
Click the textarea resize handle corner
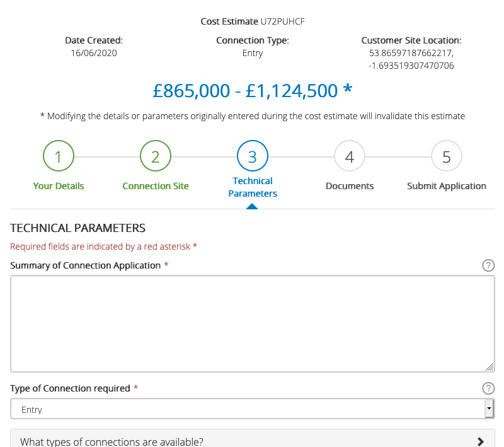pyautogui.click(x=490, y=367)
